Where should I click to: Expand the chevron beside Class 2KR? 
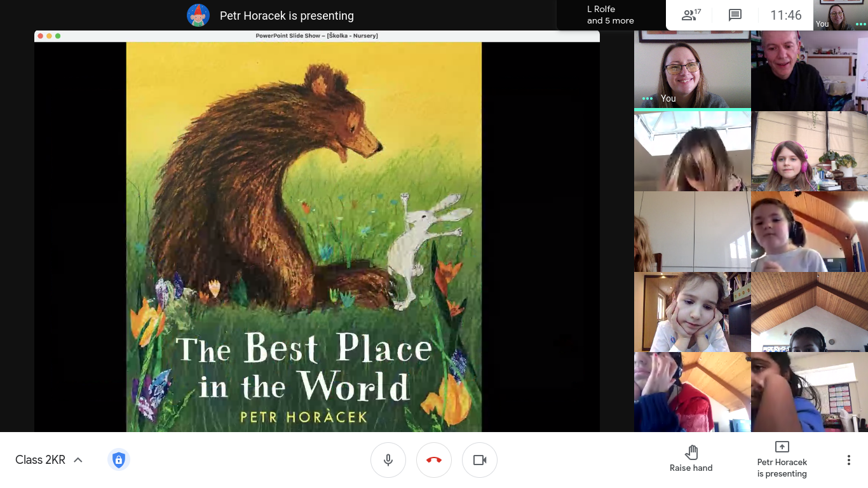coord(78,460)
